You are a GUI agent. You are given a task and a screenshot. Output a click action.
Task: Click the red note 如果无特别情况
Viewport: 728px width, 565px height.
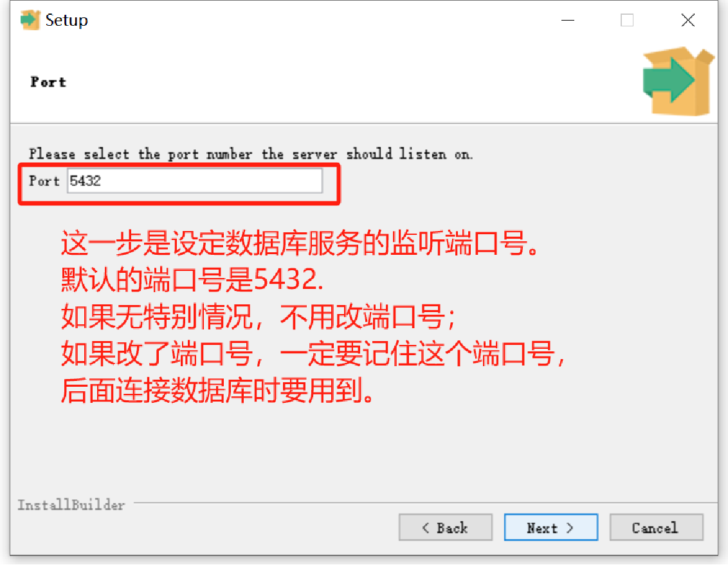(258, 317)
